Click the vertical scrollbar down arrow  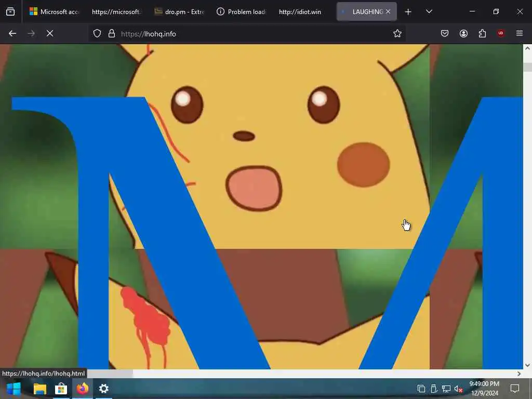pyautogui.click(x=527, y=365)
